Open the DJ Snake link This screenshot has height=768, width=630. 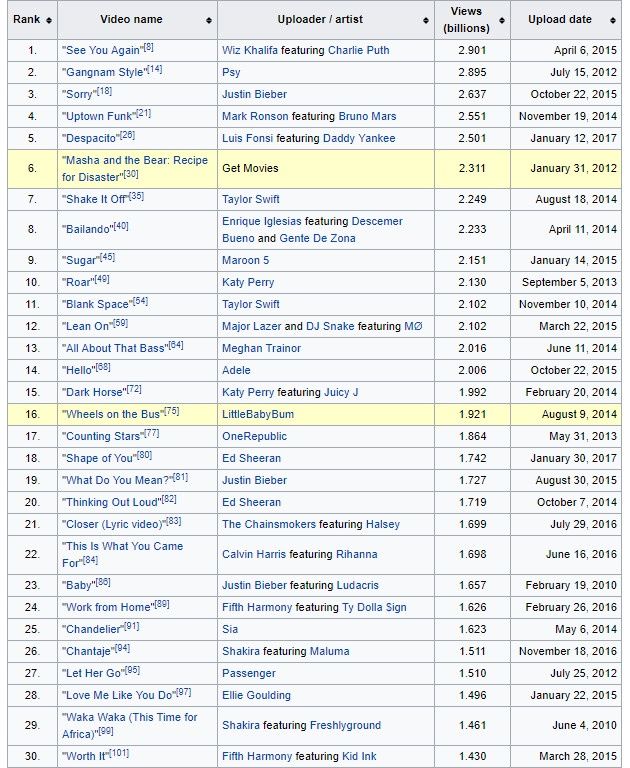pos(330,327)
